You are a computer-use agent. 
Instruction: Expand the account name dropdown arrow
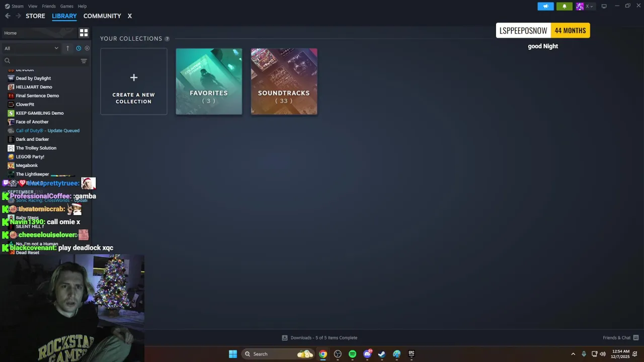click(x=591, y=7)
